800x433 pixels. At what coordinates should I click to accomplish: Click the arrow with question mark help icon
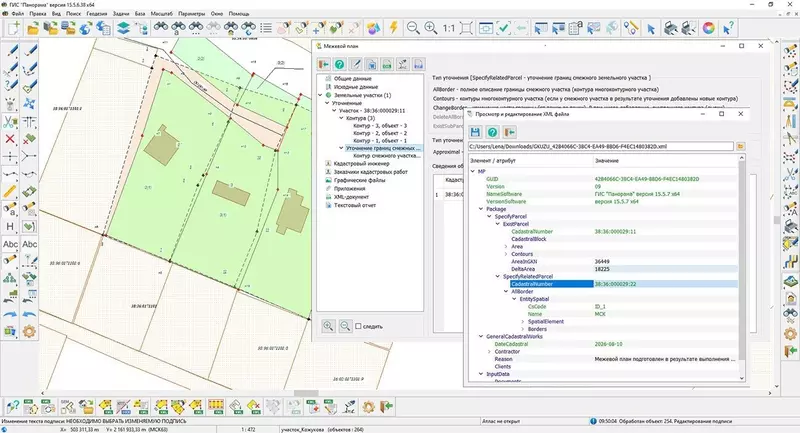point(728,28)
